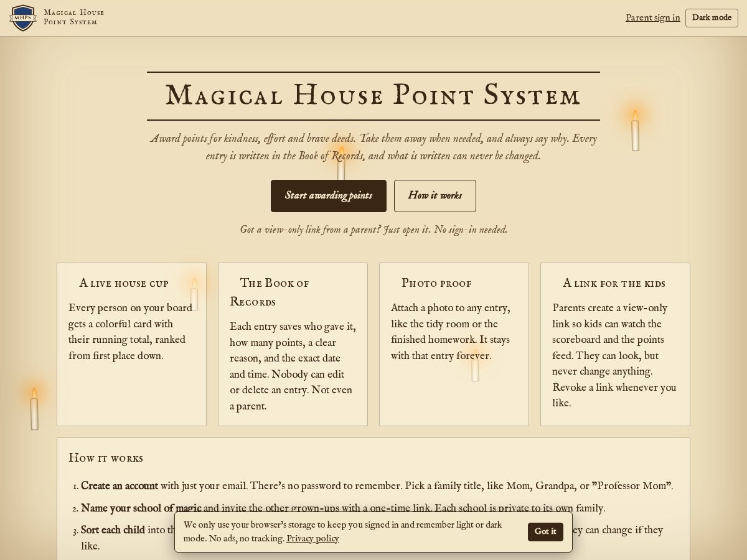The width and height of the screenshot is (747, 560).
Task: Click the Parents create a view-only link description
Action: (x=615, y=355)
